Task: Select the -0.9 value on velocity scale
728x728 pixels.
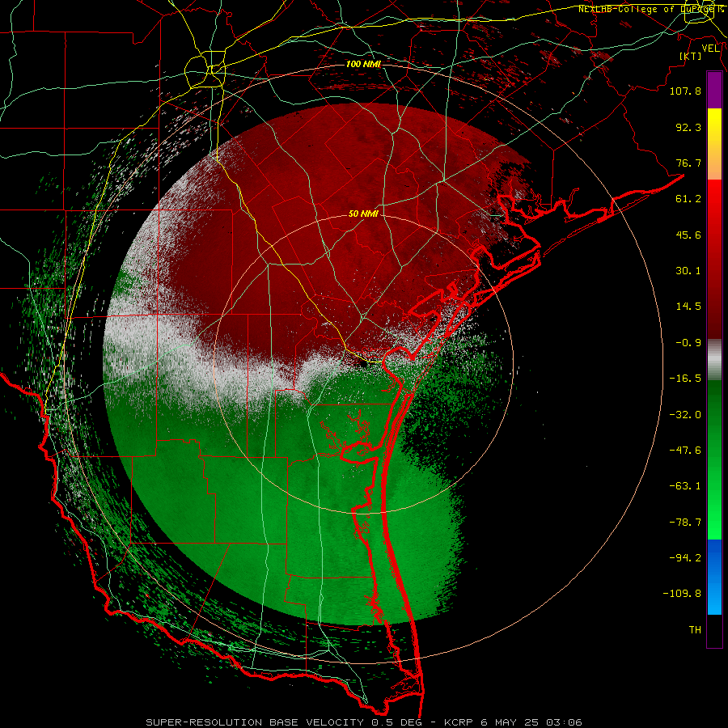Action: pyautogui.click(x=688, y=343)
